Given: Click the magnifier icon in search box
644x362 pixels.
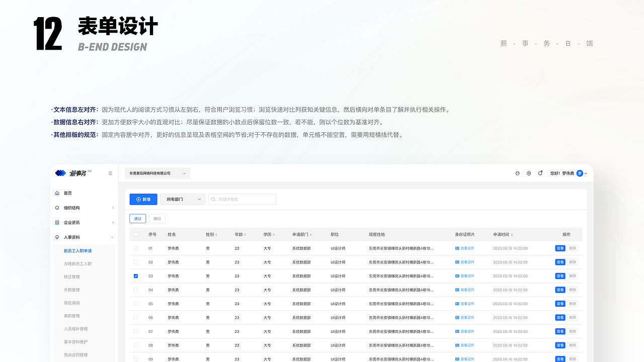Looking at the screenshot, I should click(213, 200).
